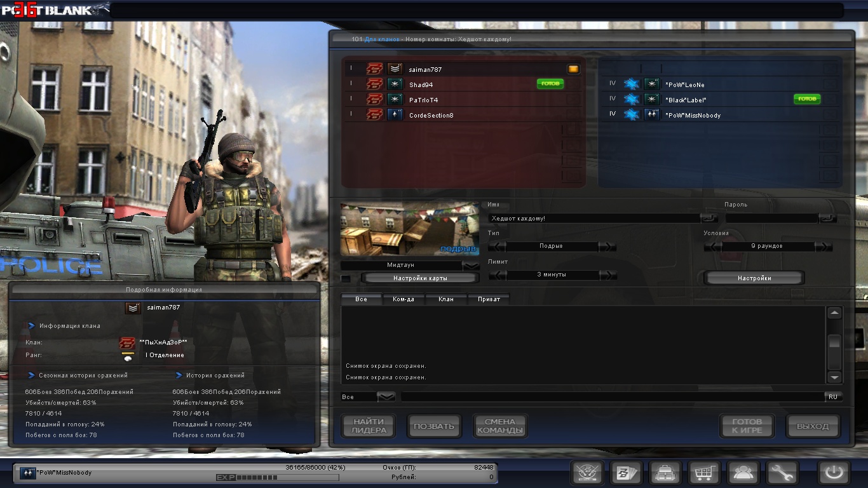Image resolution: width=868 pixels, height=488 pixels.
Task: Click saiman787's clan emblem in room list
Action: tap(375, 69)
